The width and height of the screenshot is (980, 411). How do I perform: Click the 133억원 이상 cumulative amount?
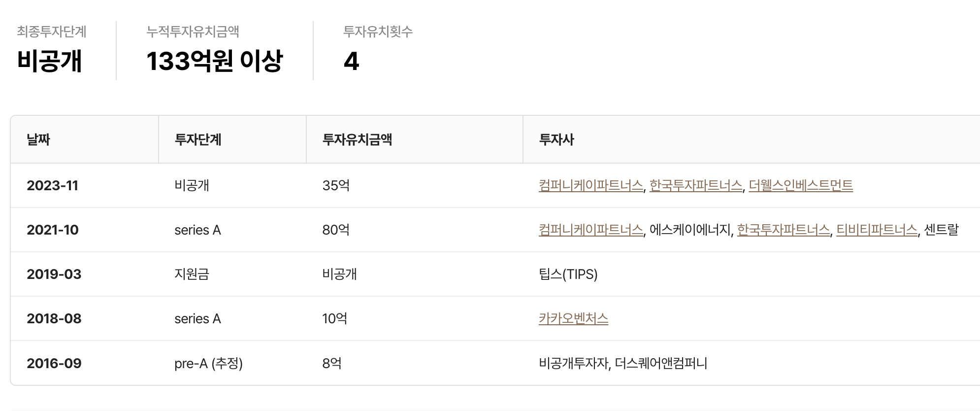tap(214, 61)
